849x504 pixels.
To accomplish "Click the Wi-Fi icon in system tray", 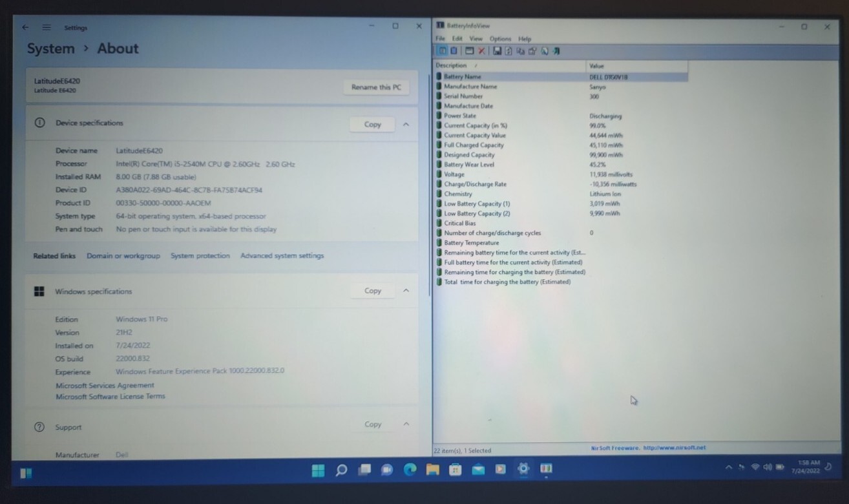I will [755, 467].
